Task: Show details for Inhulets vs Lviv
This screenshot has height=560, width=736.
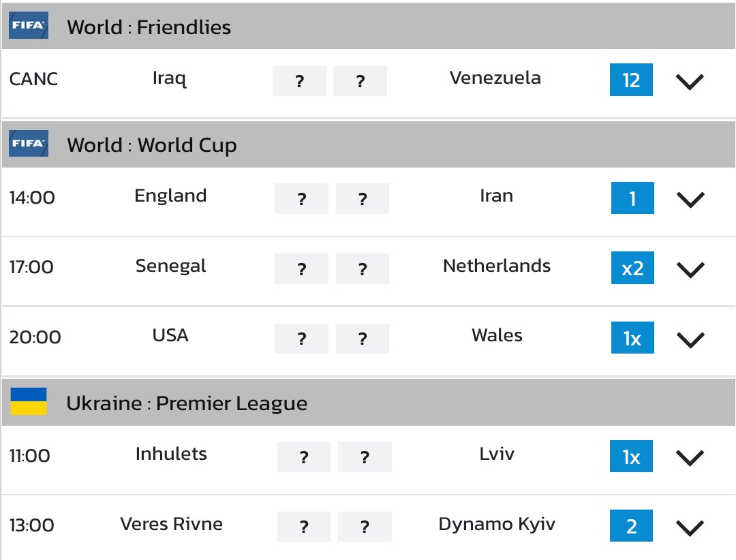Action: point(689,457)
